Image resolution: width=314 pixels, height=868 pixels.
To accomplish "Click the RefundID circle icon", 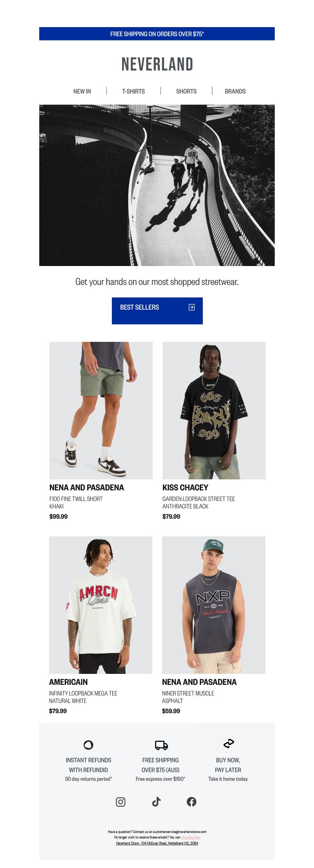I will 88,745.
